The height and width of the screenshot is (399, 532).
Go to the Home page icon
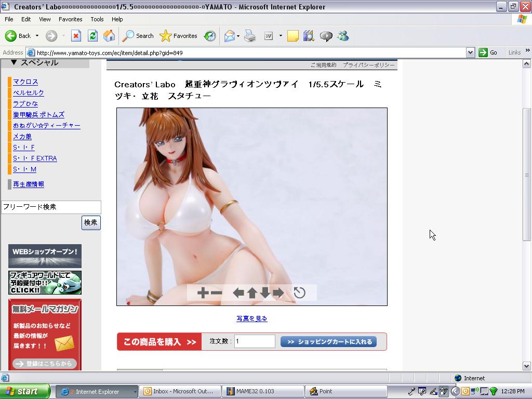tap(109, 36)
